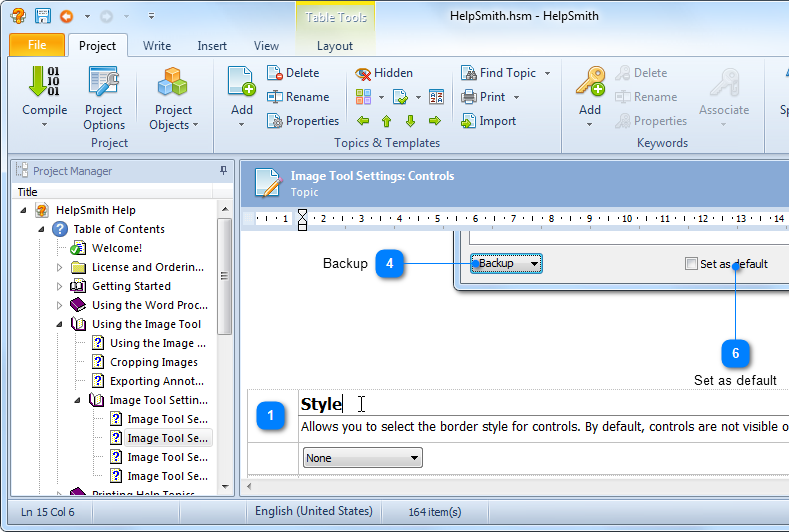This screenshot has width=789, height=532.
Task: Switch to the Write ribbon tab
Action: coord(156,46)
